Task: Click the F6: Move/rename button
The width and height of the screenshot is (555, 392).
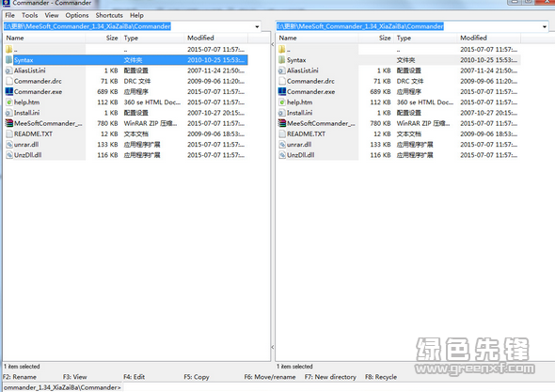Action: pos(270,377)
